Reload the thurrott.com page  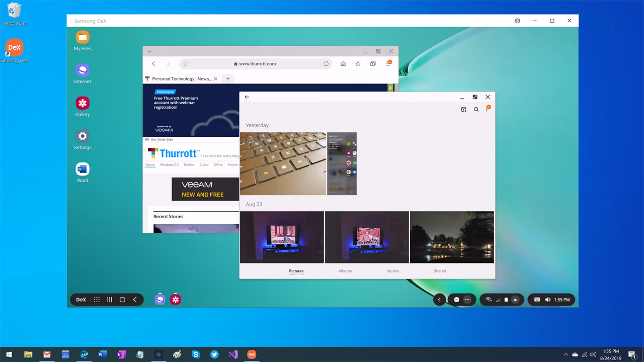(326, 64)
